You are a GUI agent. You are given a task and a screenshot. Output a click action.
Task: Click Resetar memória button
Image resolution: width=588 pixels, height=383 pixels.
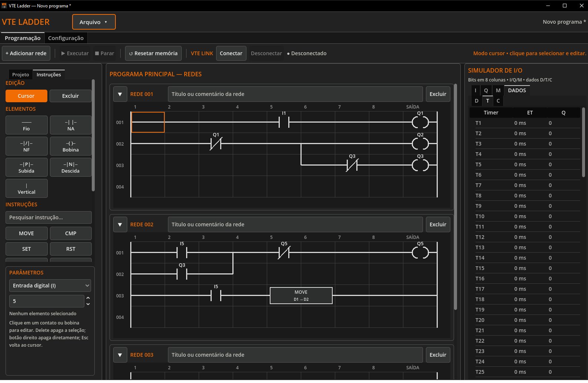(x=153, y=53)
